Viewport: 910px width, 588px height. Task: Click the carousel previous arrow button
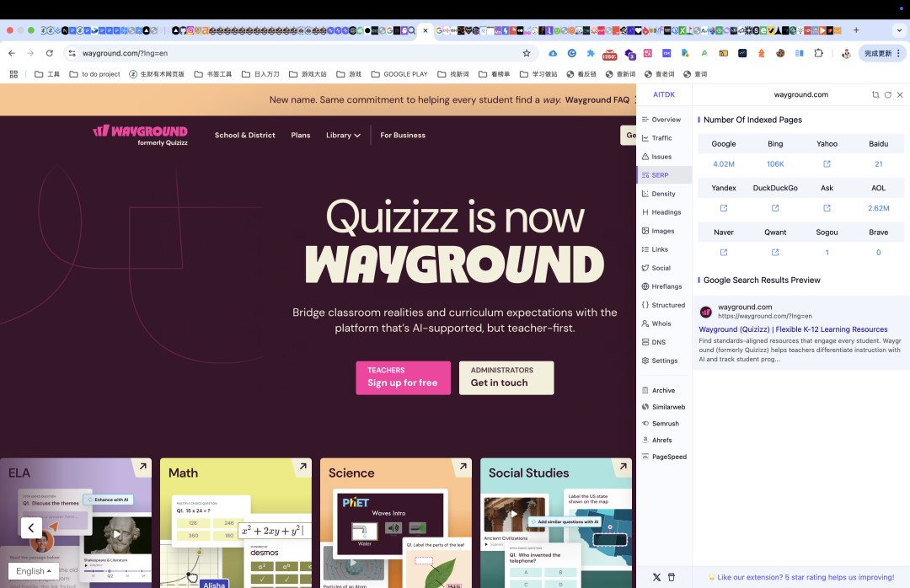click(x=31, y=528)
